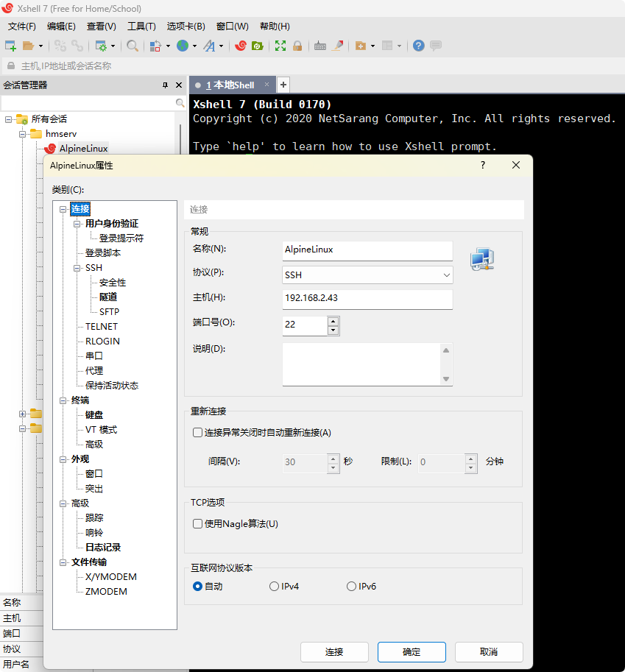Click the green Xftp icon in toolbar
The width and height of the screenshot is (625, 672).
pos(258,46)
